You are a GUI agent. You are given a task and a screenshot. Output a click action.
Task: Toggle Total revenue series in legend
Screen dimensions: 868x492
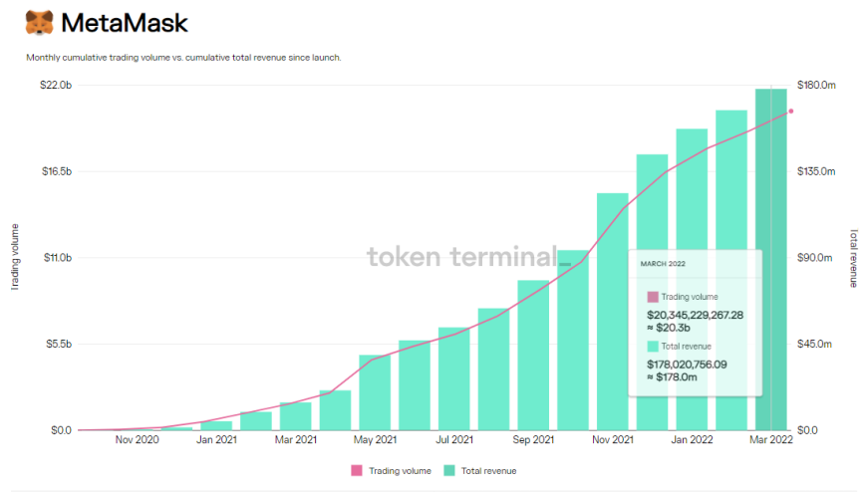click(x=487, y=470)
